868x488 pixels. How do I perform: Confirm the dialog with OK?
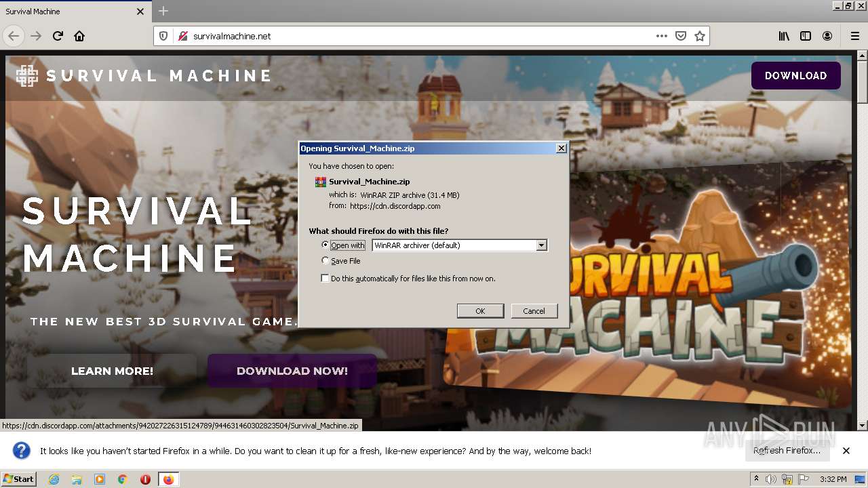point(480,311)
